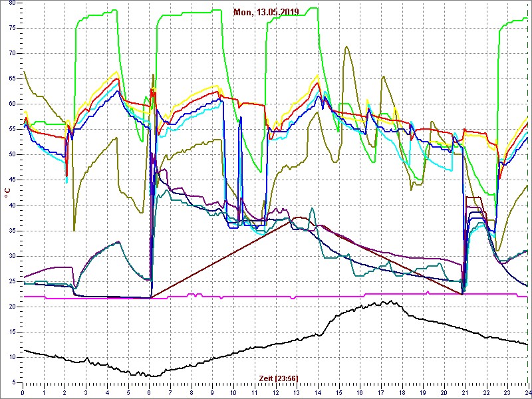
Task: Click the 35 temperature axis value
Action: 11,231
